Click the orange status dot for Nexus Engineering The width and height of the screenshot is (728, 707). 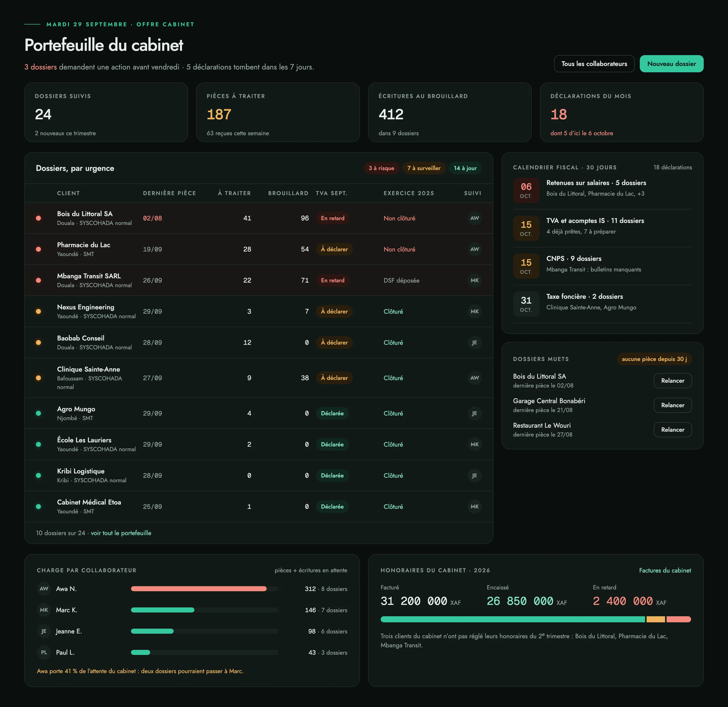coord(38,311)
